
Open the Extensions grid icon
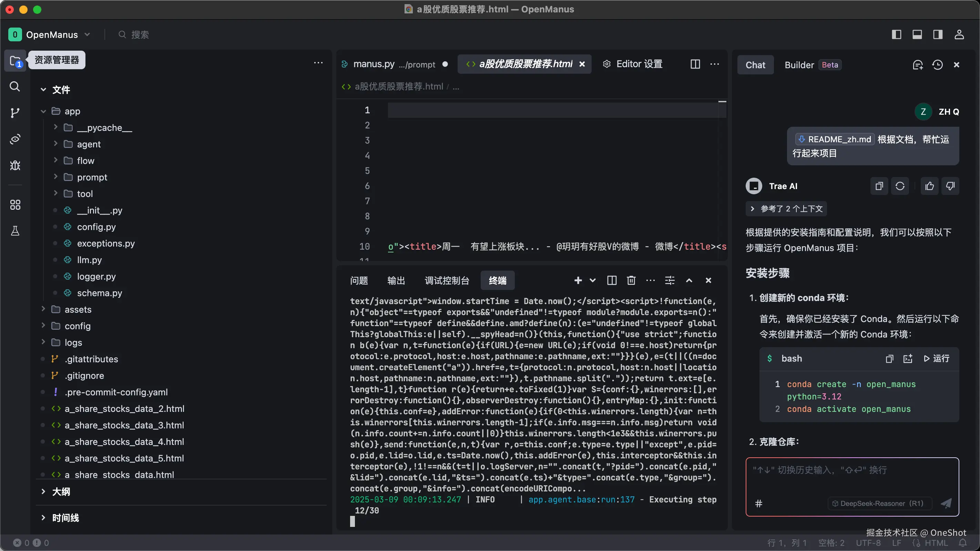click(15, 205)
